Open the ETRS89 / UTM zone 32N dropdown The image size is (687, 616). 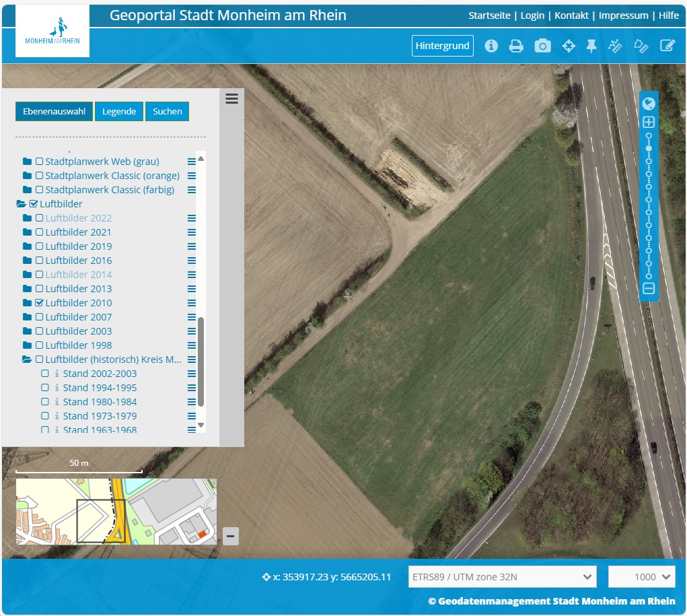pos(503,576)
